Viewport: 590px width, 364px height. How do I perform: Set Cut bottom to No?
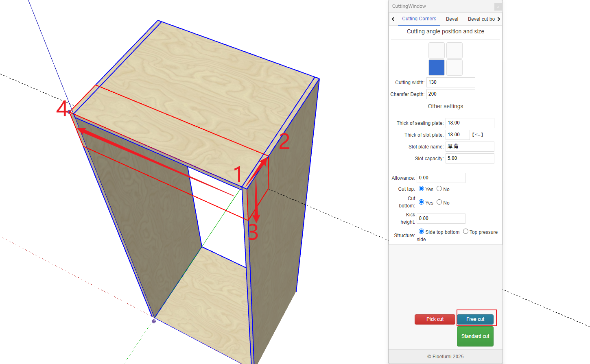[x=439, y=202]
